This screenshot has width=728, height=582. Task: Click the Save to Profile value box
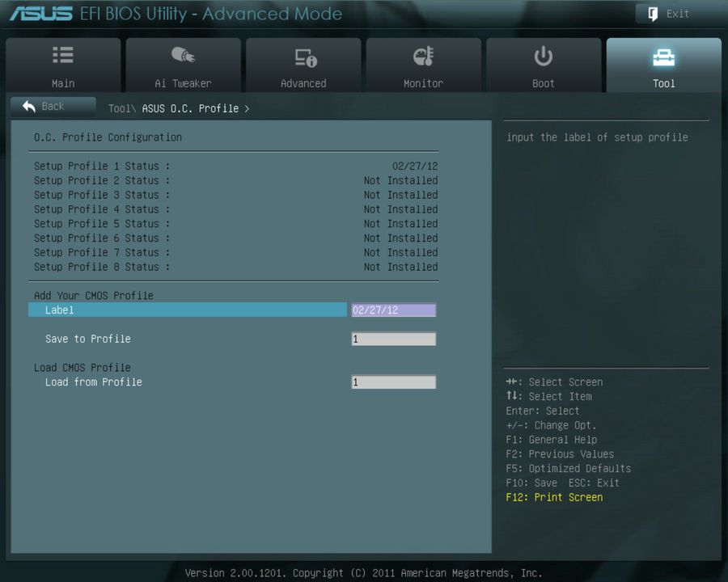coord(393,339)
